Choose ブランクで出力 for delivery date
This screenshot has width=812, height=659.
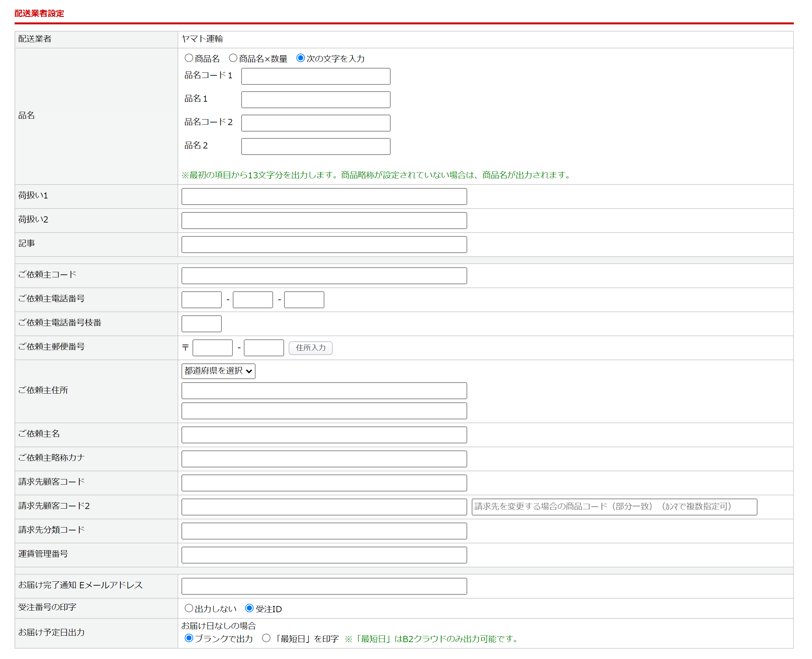pyautogui.click(x=189, y=638)
